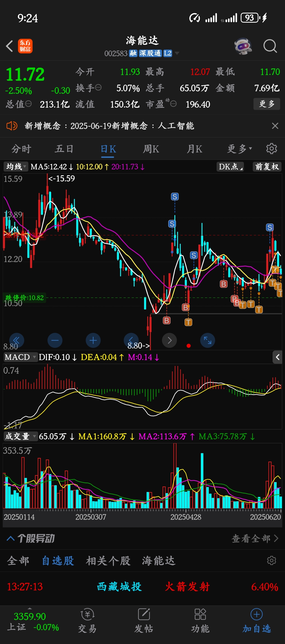Image resolution: width=285 pixels, height=644 pixels.
Task: Open 个股异动 settings gear
Action: click(271, 560)
